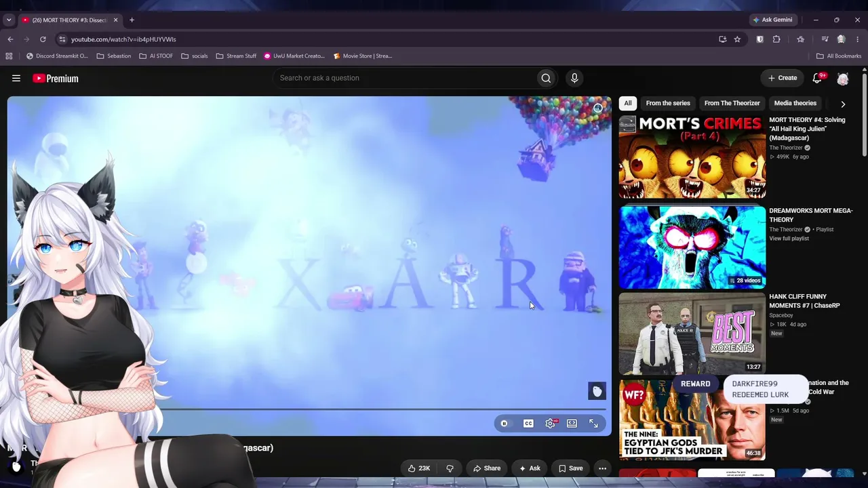Open HANK CLIFF FUNNY MOMENTS #7 title

pos(804,301)
